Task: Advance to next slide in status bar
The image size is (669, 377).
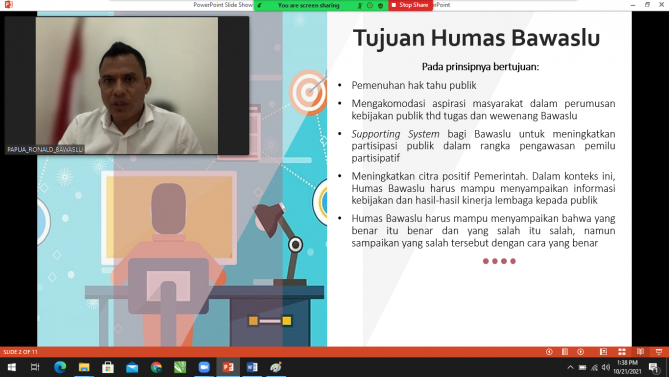Action: 581,352
